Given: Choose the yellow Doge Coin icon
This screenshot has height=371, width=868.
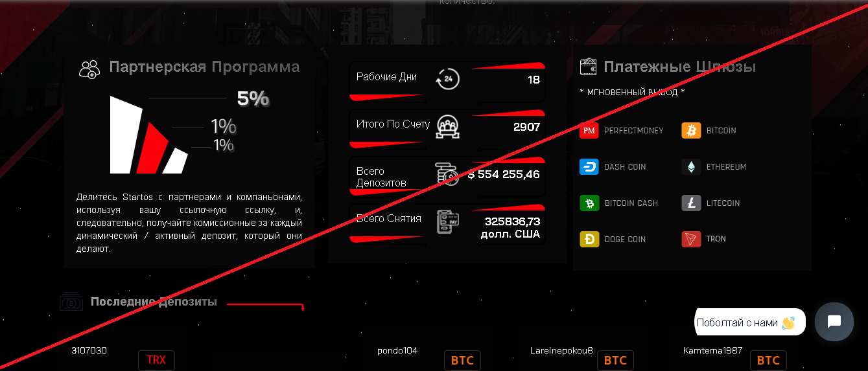Looking at the screenshot, I should 589,239.
